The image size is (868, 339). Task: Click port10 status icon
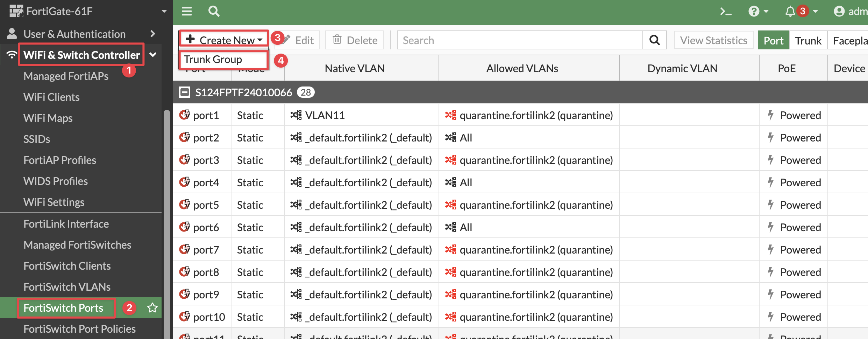pyautogui.click(x=185, y=316)
